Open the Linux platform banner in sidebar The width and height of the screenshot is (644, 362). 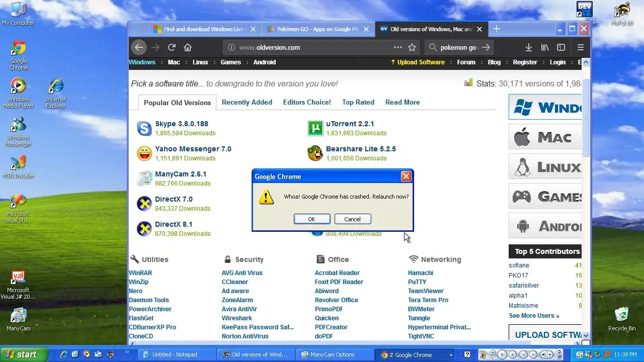(545, 166)
